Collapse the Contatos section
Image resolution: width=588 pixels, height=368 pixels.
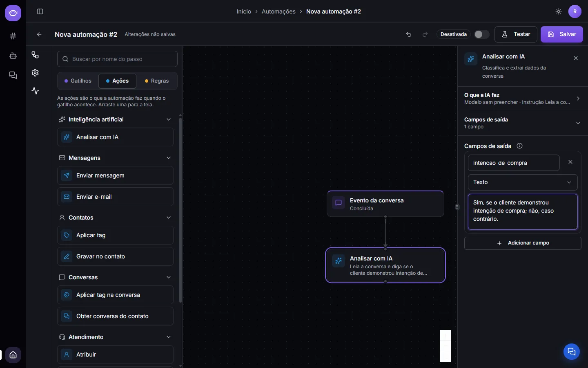[x=169, y=218]
